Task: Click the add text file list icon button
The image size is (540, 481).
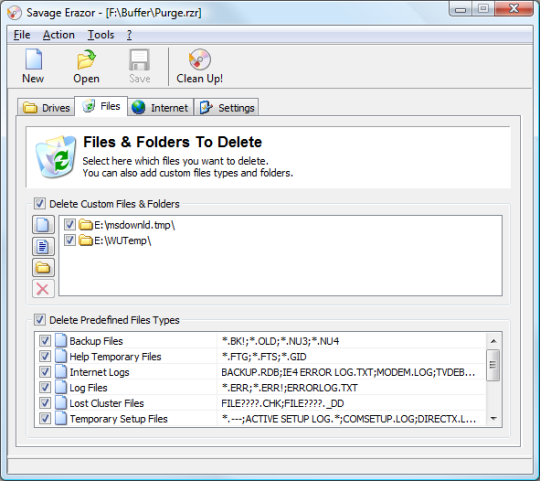Action: pos(43,246)
